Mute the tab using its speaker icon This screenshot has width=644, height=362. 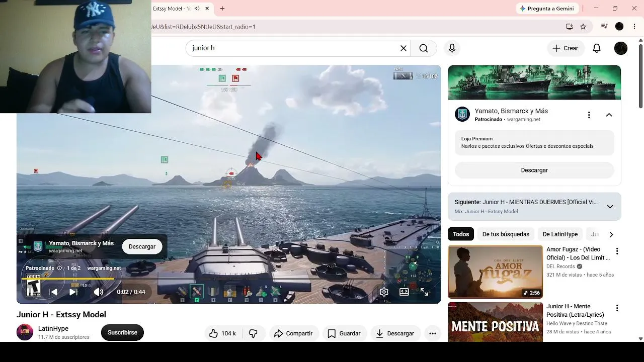(x=197, y=9)
